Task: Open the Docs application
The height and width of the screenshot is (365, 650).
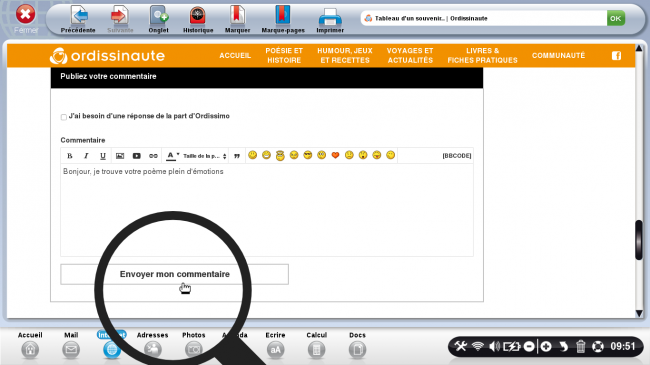Action: [357, 345]
